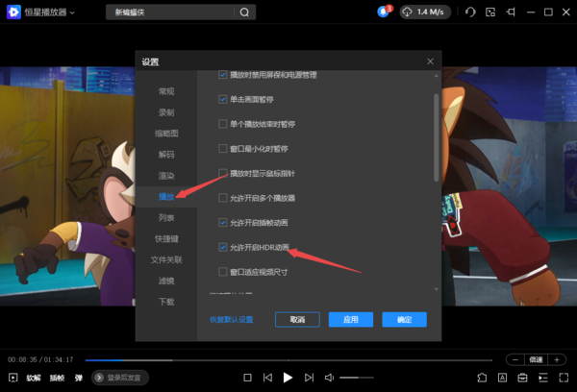
Task: Adjust the volume slider
Action: pyautogui.click(x=357, y=378)
